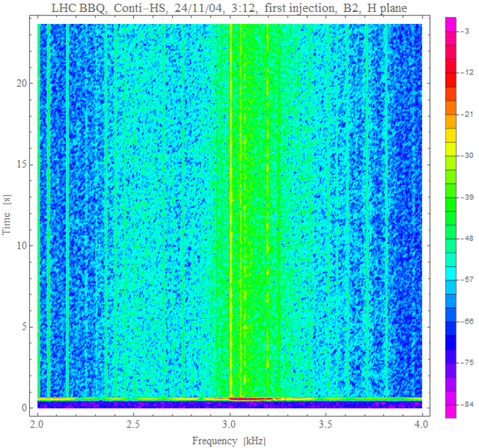The image size is (479, 448).
Task: Pick the dark blue color bar segment beside -66
Action: pos(451,329)
